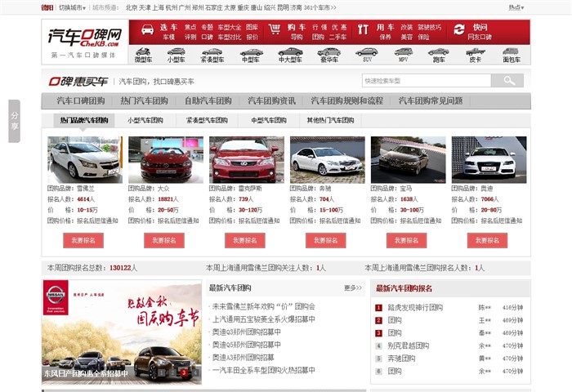Open the 二手车 link under 购车

[337, 37]
